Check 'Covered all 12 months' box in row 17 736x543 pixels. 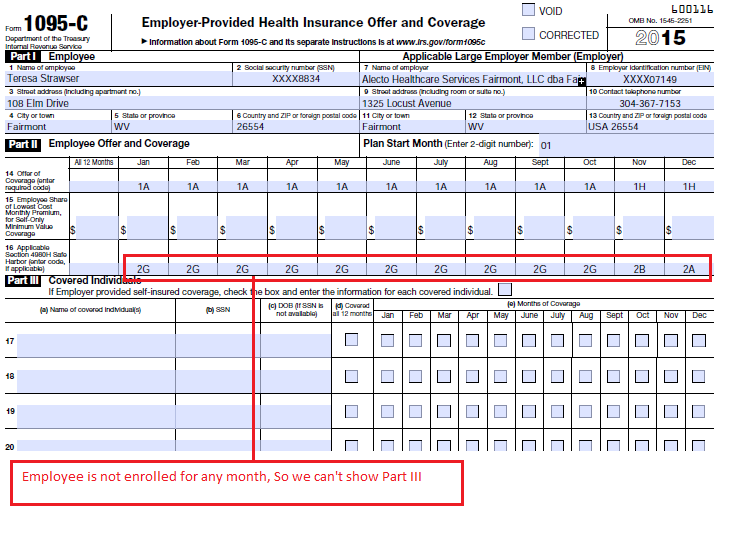coord(351,340)
